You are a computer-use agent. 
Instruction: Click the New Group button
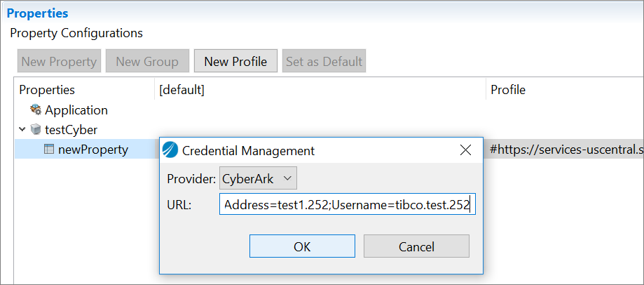click(x=147, y=61)
